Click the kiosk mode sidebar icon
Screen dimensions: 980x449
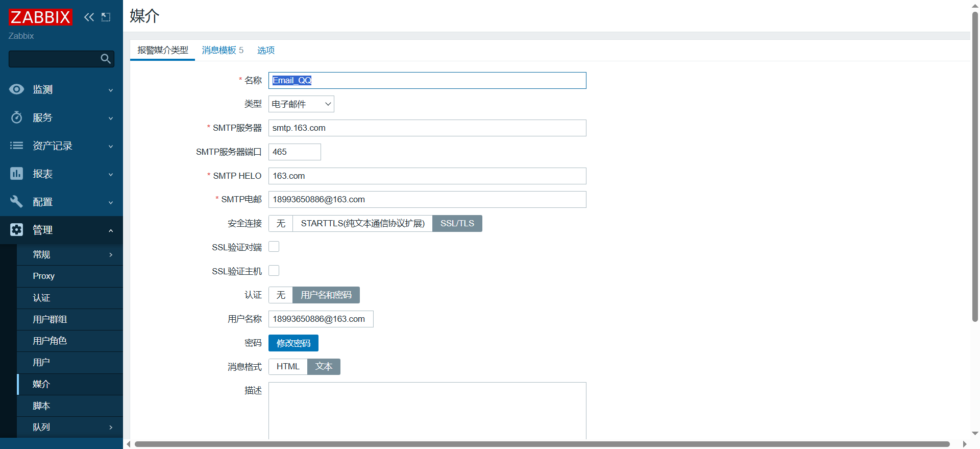(x=106, y=17)
